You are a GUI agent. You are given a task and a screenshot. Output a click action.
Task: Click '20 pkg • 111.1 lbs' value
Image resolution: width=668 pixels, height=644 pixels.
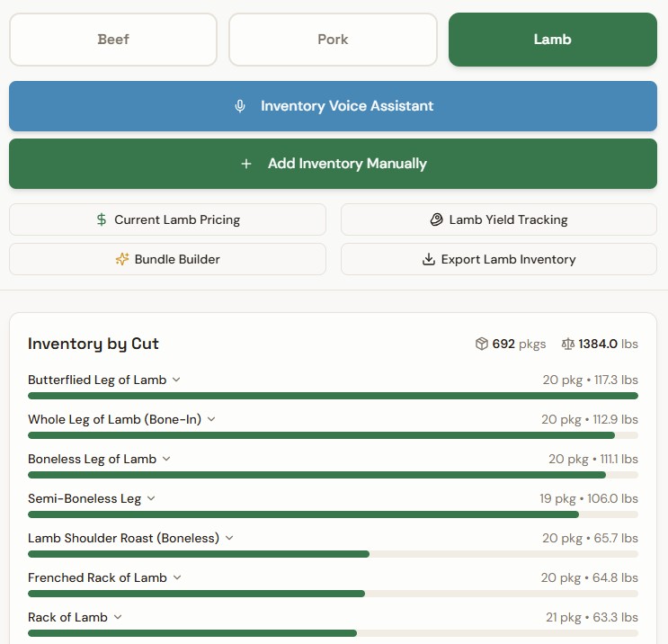(x=593, y=459)
